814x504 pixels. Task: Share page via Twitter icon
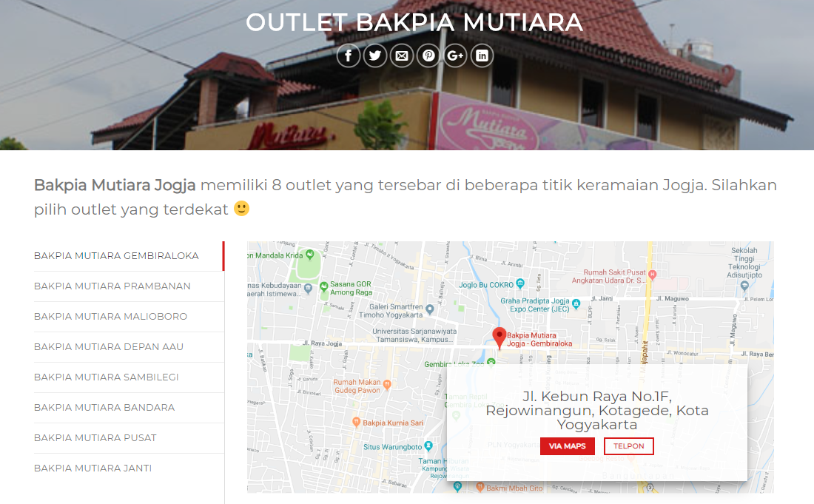pos(375,56)
